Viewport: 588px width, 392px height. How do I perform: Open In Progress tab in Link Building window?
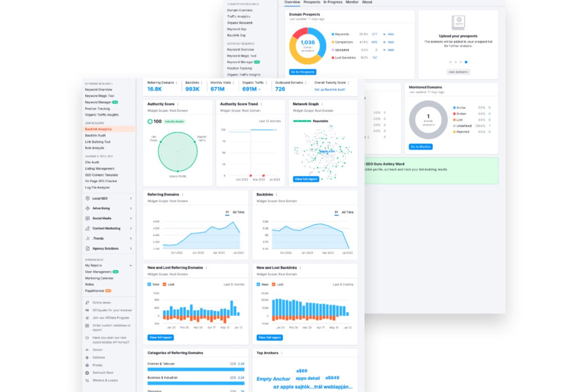(333, 2)
